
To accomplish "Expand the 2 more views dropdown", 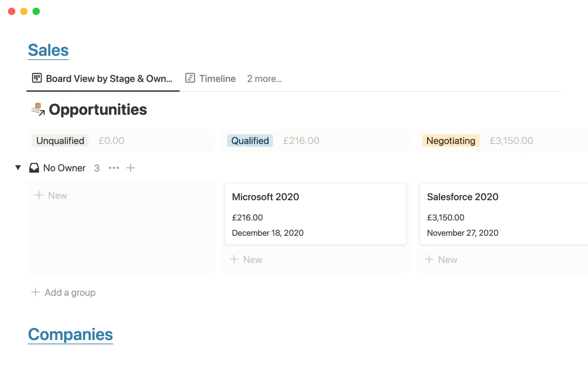I will [264, 79].
